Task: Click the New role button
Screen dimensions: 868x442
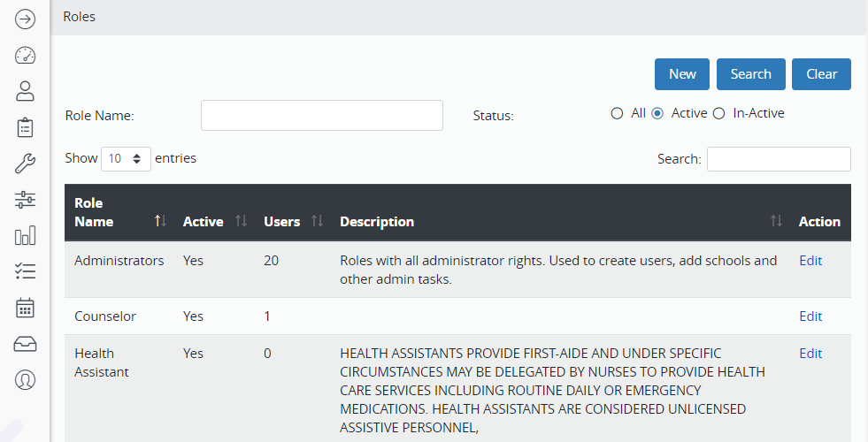Action: (x=682, y=74)
